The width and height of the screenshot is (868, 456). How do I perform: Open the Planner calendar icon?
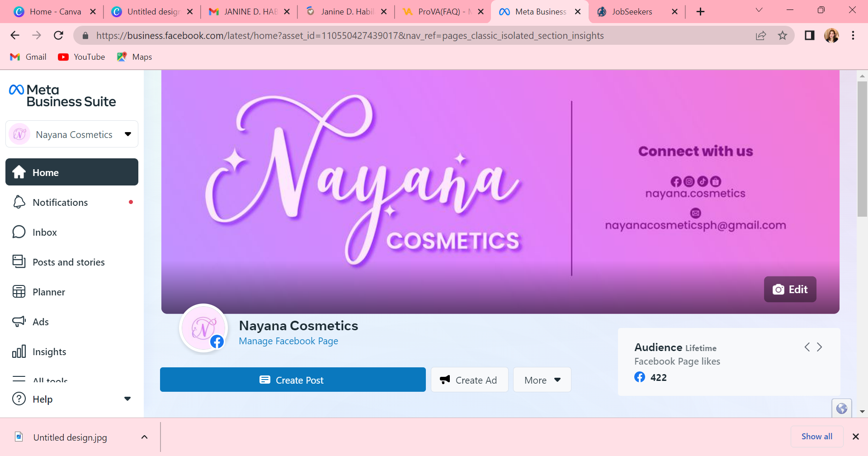(x=19, y=292)
